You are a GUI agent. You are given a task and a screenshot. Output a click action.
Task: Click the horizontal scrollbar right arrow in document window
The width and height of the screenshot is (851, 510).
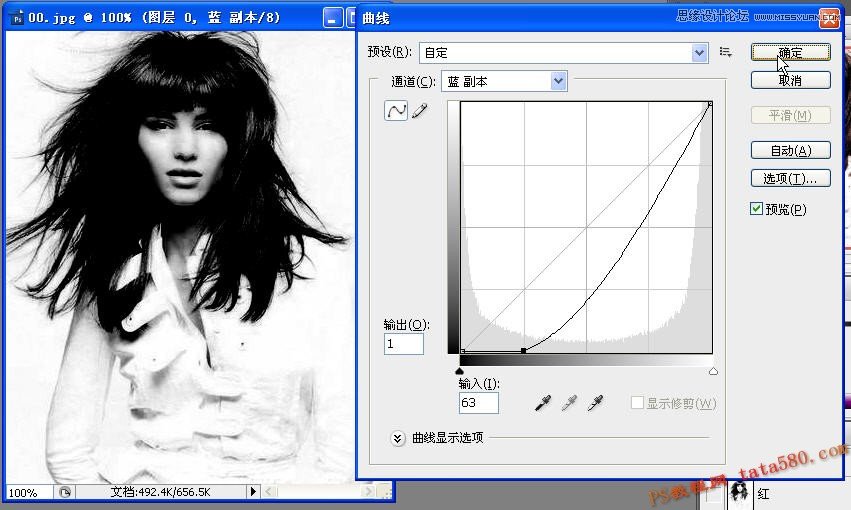(x=369, y=492)
